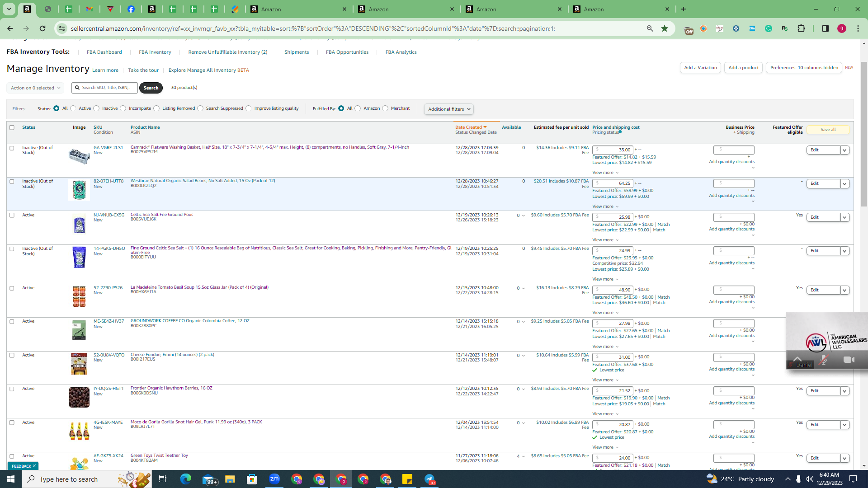The width and height of the screenshot is (868, 488).
Task: Click the volume icon in system tray
Action: [x=809, y=479]
